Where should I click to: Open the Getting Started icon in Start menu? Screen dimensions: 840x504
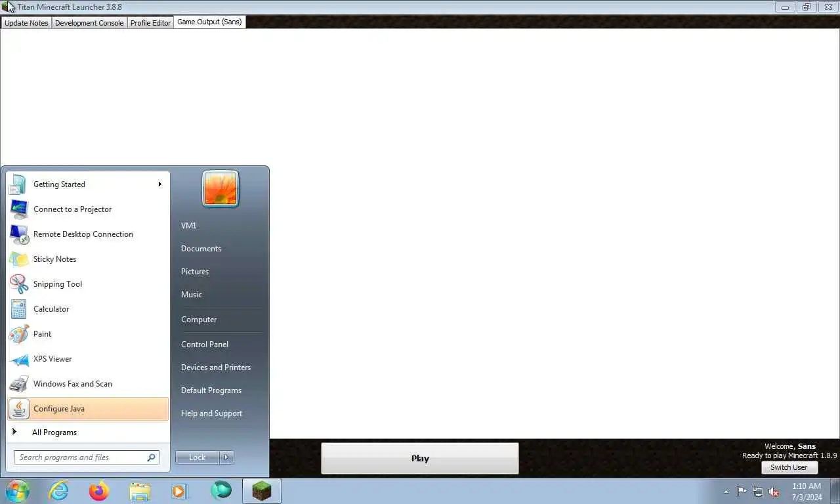point(18,184)
